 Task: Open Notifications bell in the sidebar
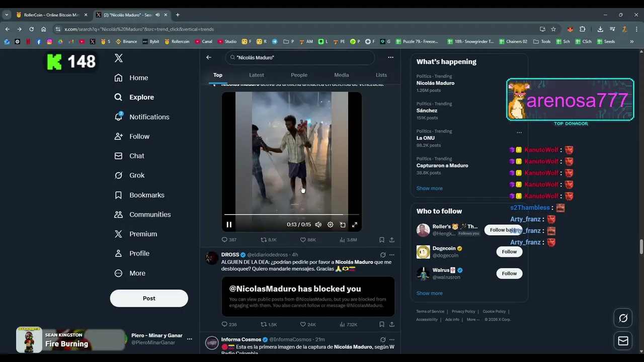point(142,117)
